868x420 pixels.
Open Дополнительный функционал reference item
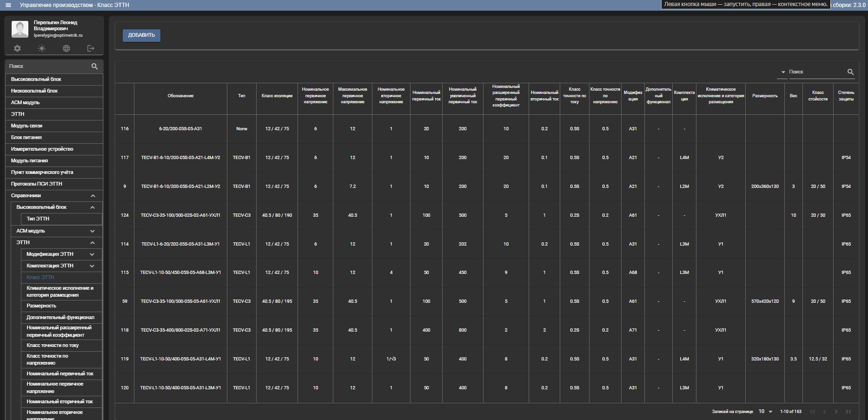click(61, 318)
